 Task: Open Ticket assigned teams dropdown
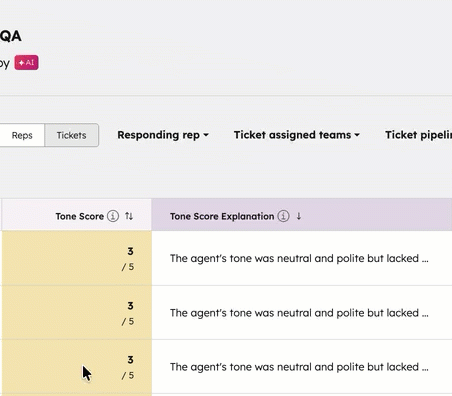(x=297, y=135)
